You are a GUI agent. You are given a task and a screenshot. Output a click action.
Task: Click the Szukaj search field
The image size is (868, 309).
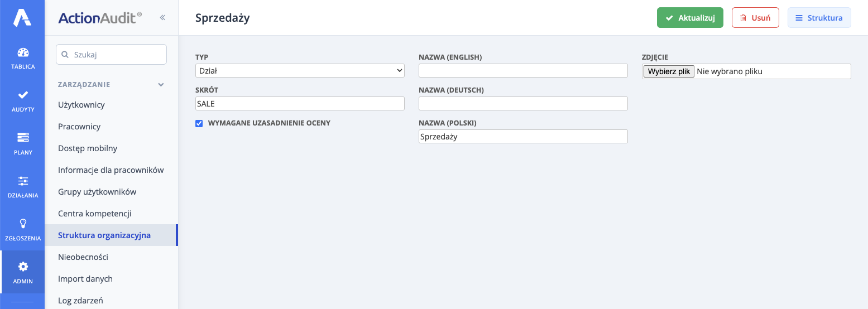pyautogui.click(x=111, y=55)
